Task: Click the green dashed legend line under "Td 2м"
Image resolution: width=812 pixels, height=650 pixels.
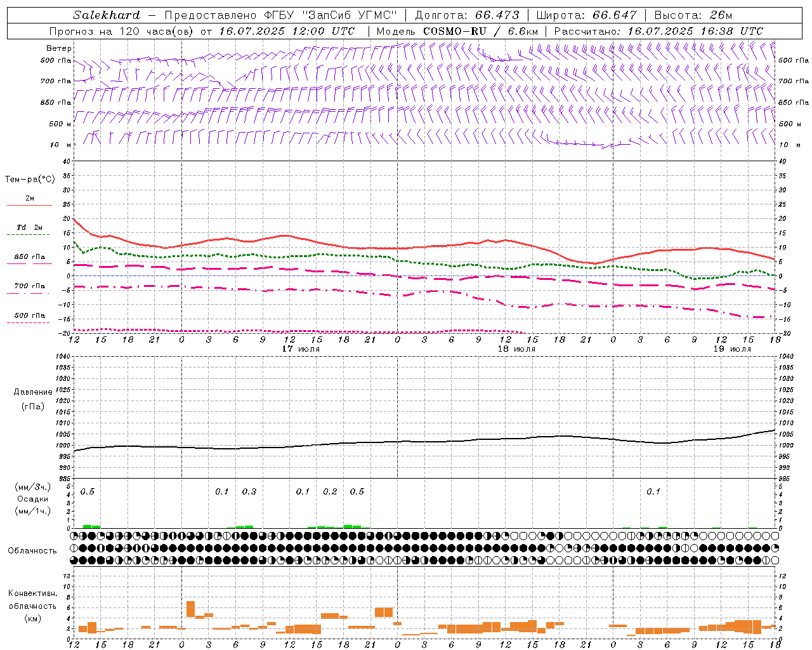Action: pos(28,234)
